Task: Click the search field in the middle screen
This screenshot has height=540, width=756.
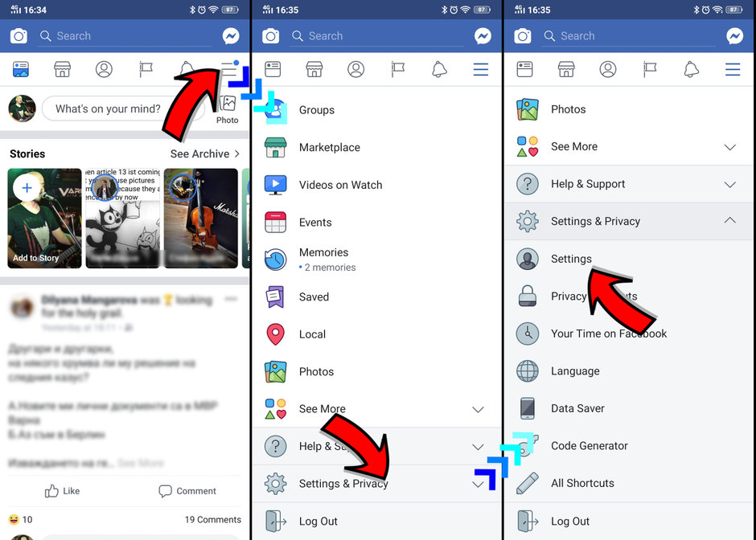Action: (376, 36)
